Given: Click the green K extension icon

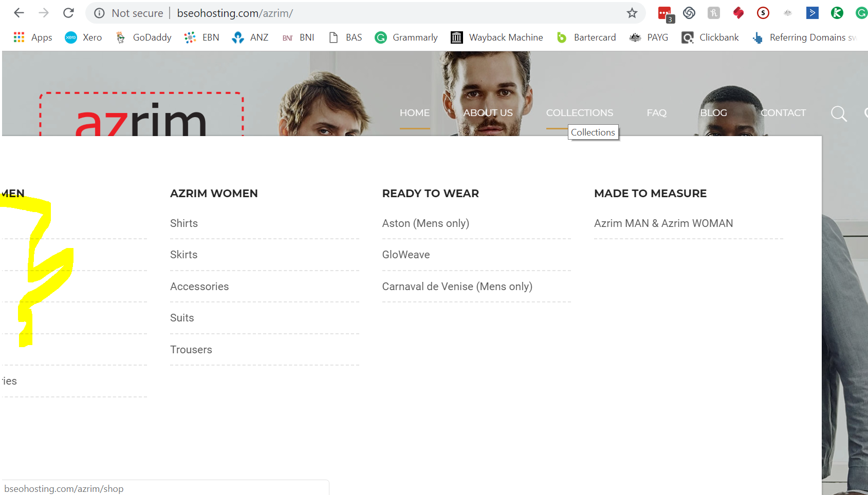Looking at the screenshot, I should (837, 13).
